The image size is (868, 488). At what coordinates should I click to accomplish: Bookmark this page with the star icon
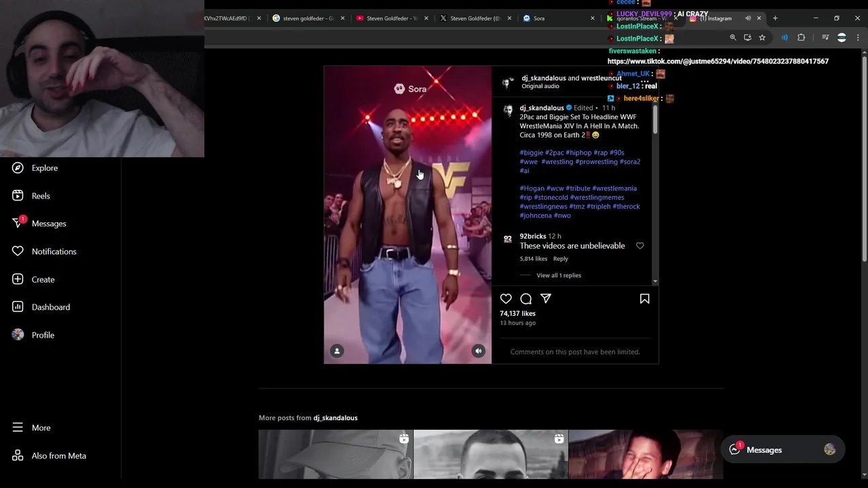coord(762,38)
